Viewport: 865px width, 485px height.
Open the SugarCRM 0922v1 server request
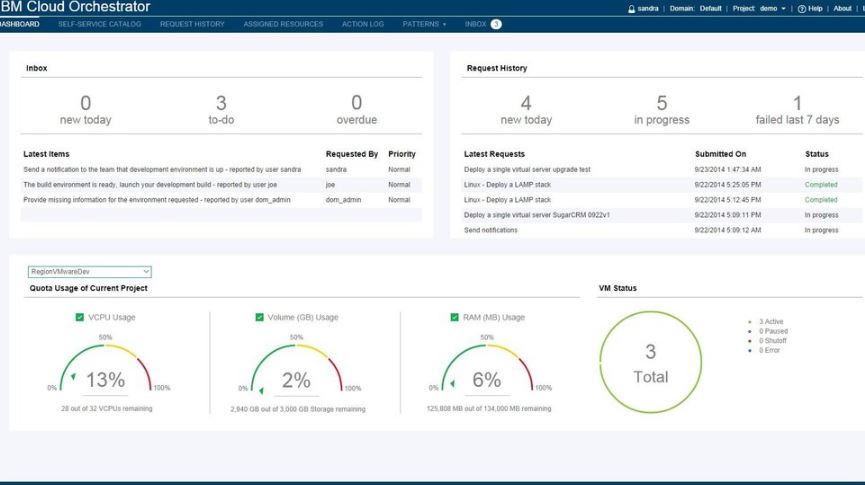pyautogui.click(x=537, y=215)
